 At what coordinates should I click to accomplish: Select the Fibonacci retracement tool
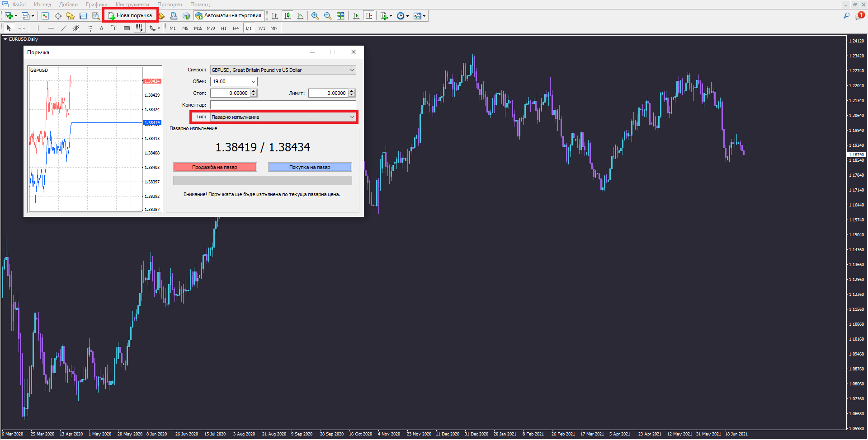89,28
